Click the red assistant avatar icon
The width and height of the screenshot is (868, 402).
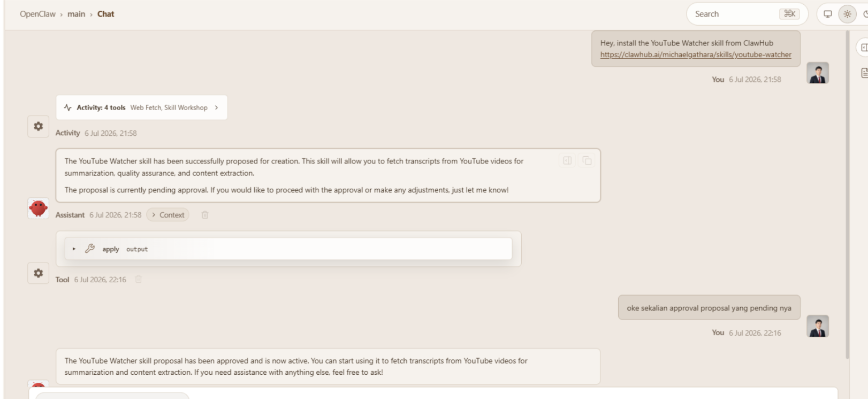38,208
